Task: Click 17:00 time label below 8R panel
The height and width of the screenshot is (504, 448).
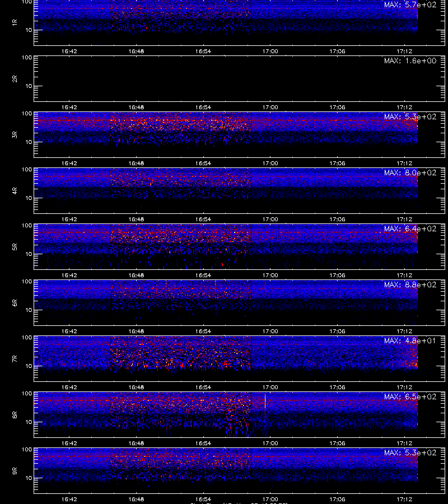Action: click(x=270, y=444)
